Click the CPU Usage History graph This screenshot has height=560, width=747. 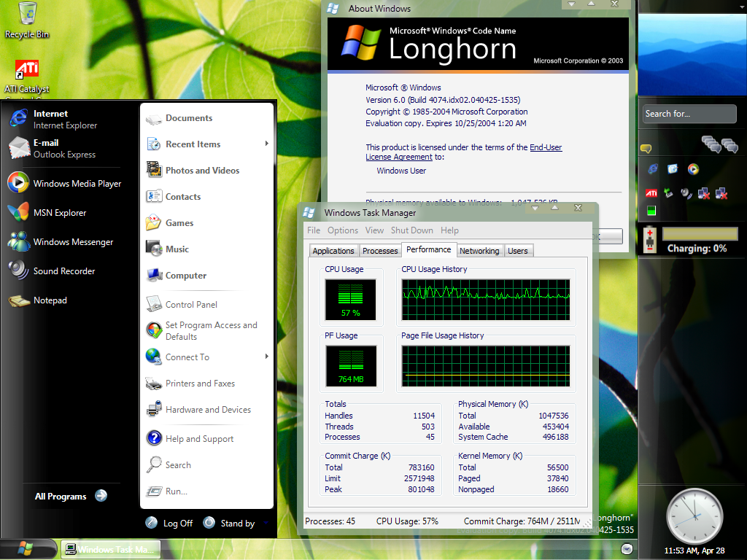[485, 300]
